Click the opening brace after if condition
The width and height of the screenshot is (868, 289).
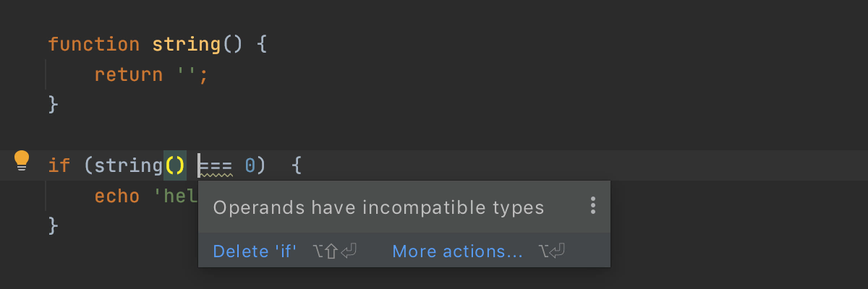pos(297,166)
